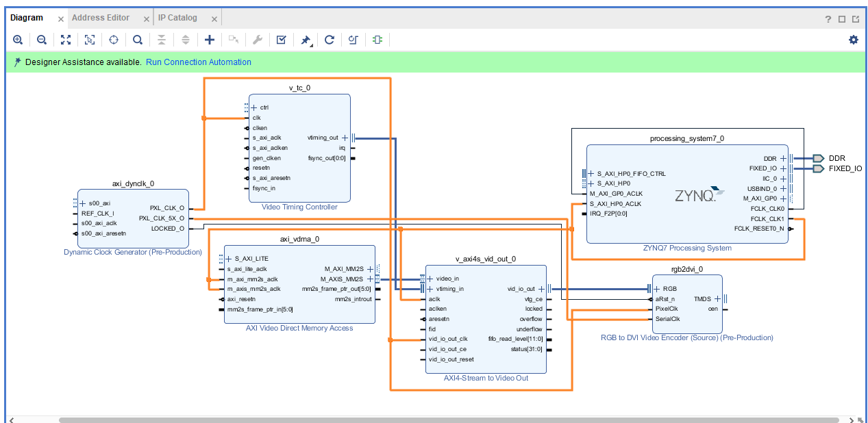Click the AXI Video Direct Memory Access label

click(299, 328)
